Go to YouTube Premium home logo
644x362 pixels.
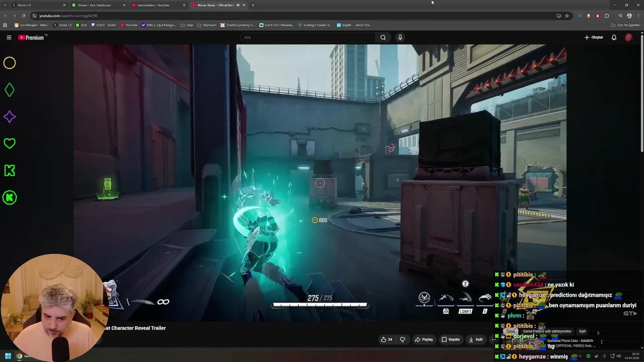click(32, 37)
